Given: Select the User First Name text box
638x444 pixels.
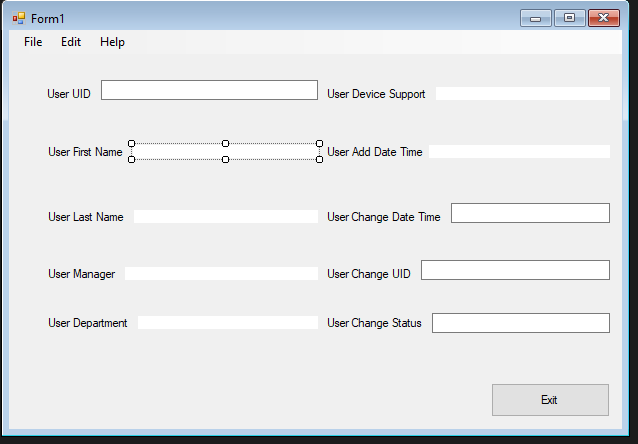Looking at the screenshot, I should (x=225, y=151).
